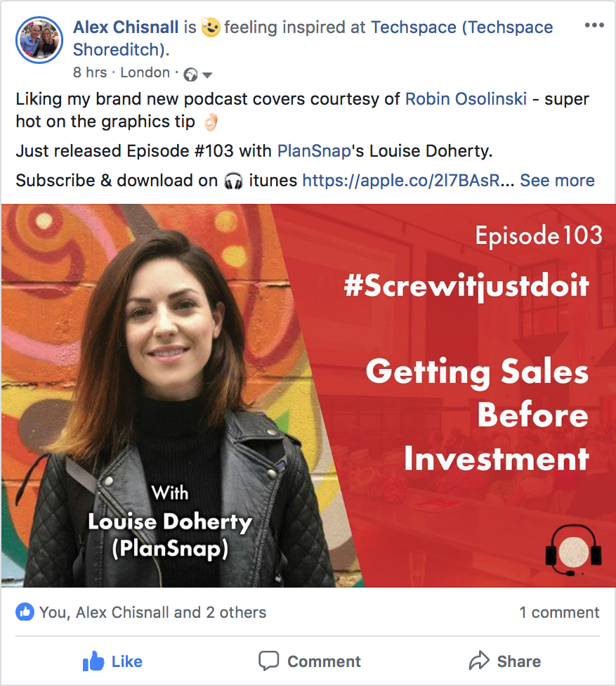This screenshot has height=686, width=616.
Task: View the 1 comment thread
Action: (559, 612)
